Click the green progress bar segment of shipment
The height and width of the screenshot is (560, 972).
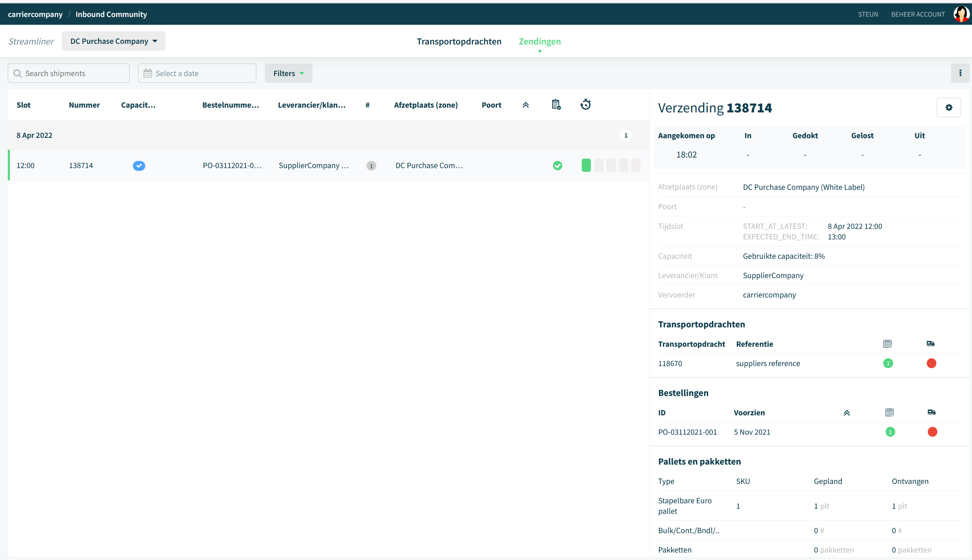coord(586,165)
